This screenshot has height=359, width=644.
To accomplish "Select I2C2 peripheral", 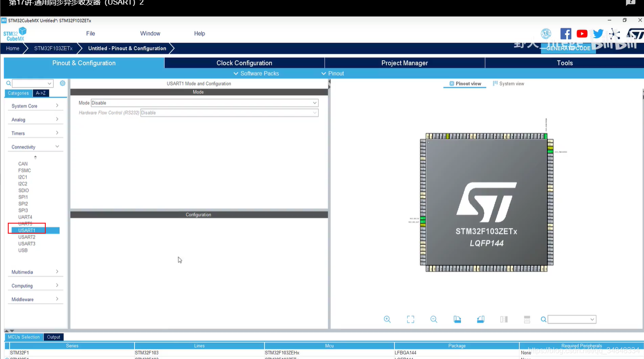I will (23, 184).
